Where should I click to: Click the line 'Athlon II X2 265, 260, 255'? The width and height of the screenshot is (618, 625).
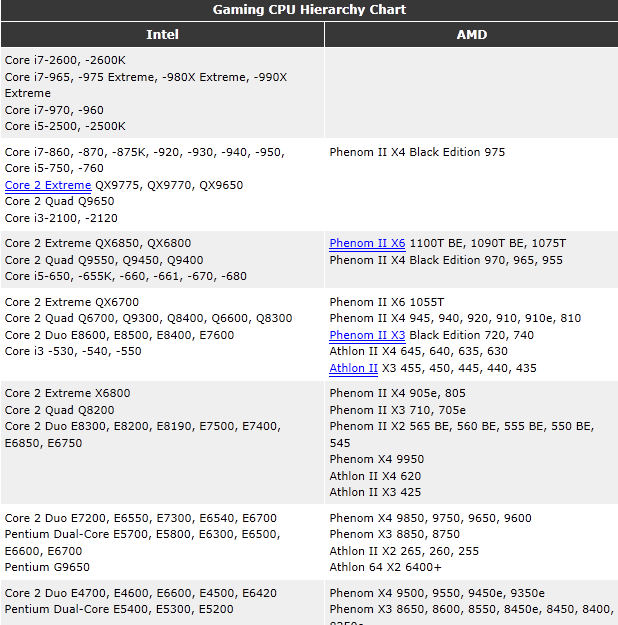pos(404,551)
